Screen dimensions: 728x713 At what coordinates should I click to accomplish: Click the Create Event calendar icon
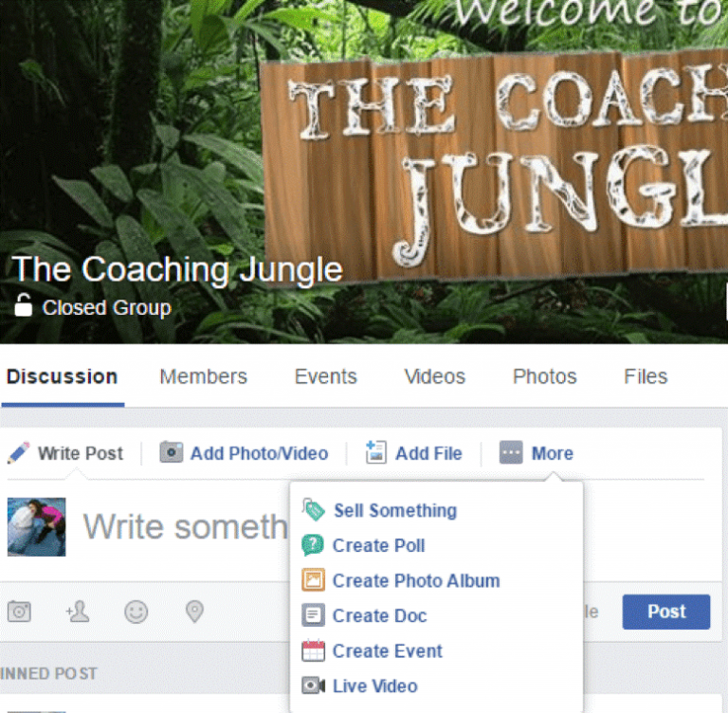tap(314, 650)
